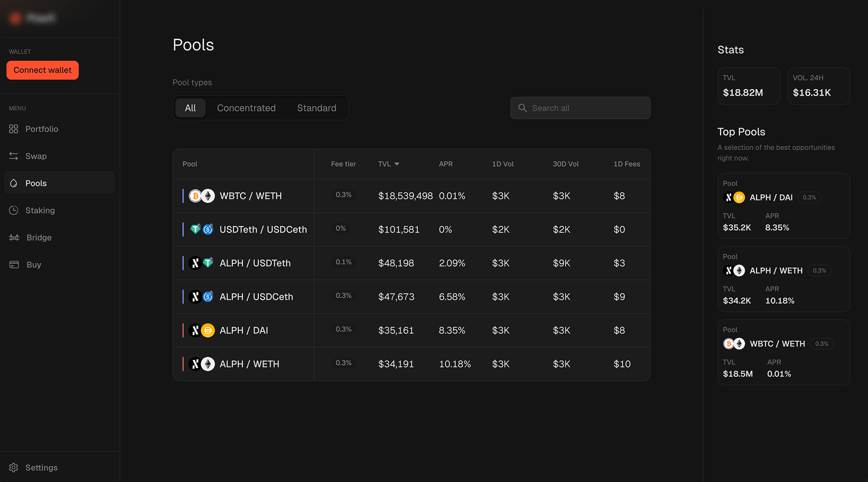868x482 pixels.
Task: Click the Portfolio grid icon in sidebar
Action: [14, 129]
